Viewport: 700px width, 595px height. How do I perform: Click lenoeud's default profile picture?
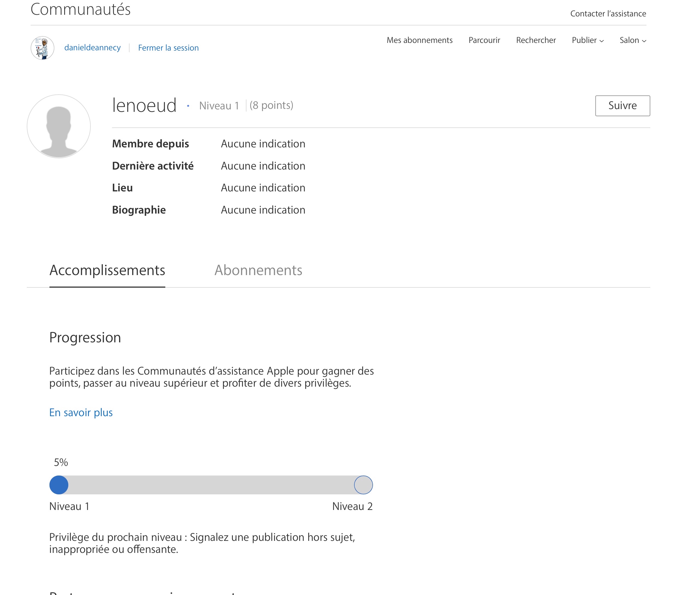(59, 126)
